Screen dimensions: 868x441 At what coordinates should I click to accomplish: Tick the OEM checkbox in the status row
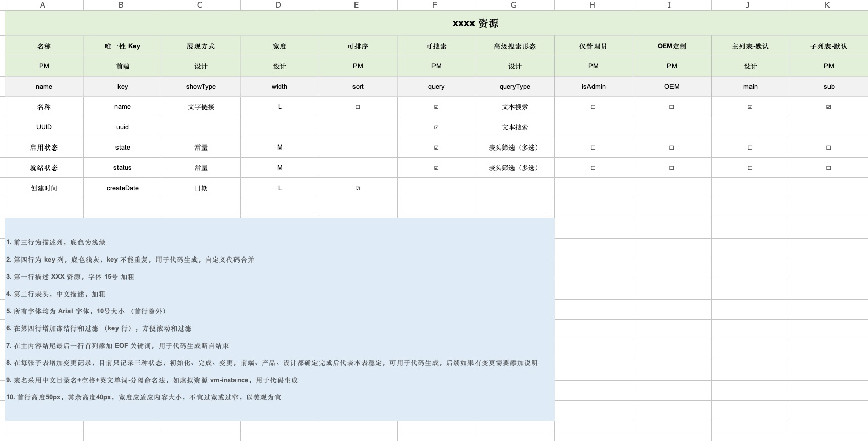tap(672, 168)
